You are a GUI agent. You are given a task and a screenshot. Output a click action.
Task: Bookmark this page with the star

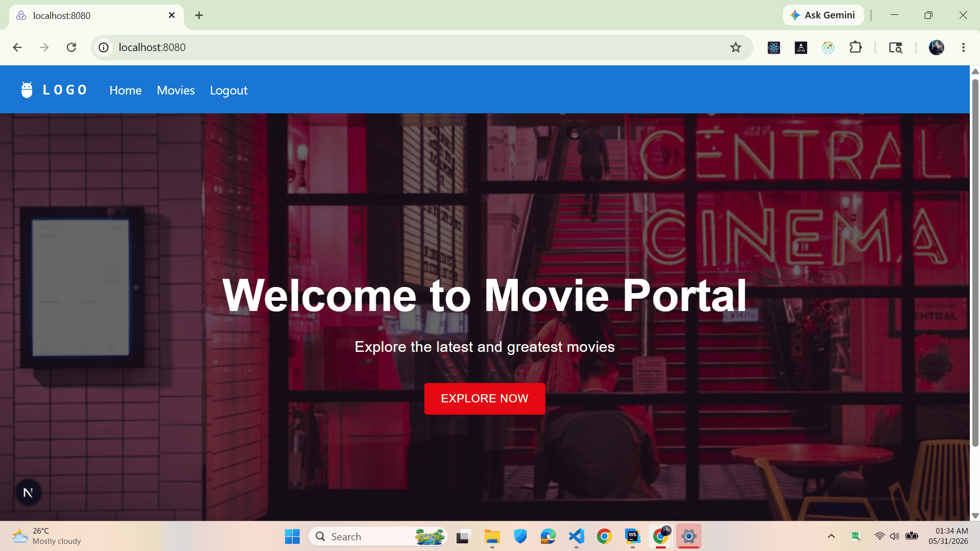click(735, 47)
